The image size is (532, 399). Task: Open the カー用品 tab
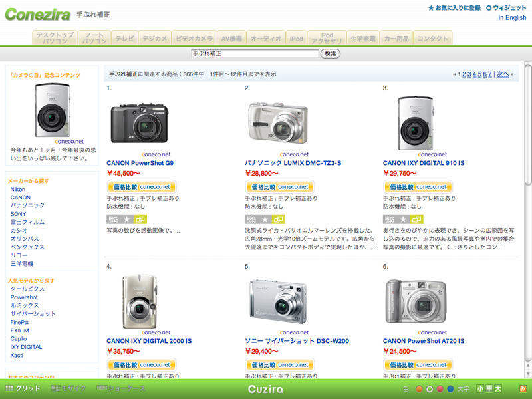point(396,38)
